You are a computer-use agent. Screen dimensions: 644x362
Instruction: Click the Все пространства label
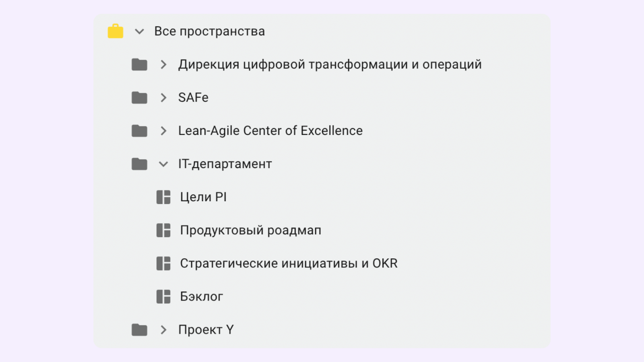coord(210,31)
